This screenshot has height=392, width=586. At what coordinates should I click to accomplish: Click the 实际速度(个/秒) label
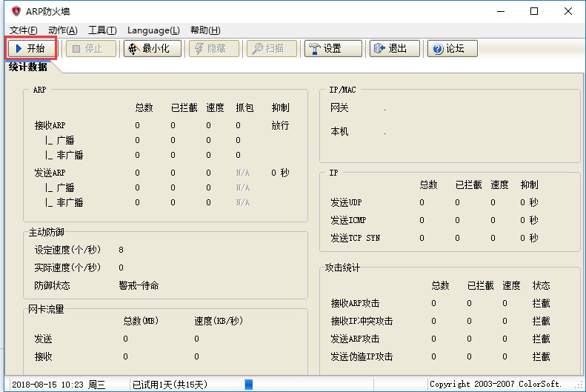click(x=67, y=268)
